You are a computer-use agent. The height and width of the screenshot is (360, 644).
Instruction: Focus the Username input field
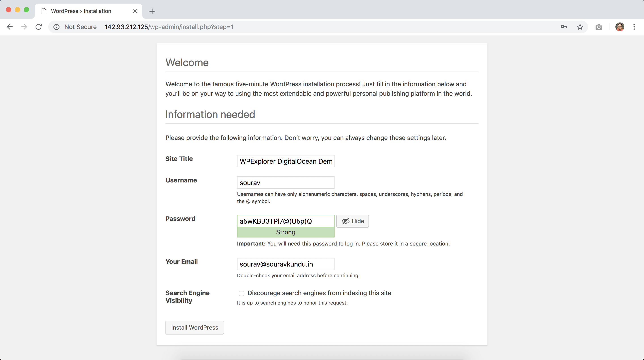click(x=286, y=183)
